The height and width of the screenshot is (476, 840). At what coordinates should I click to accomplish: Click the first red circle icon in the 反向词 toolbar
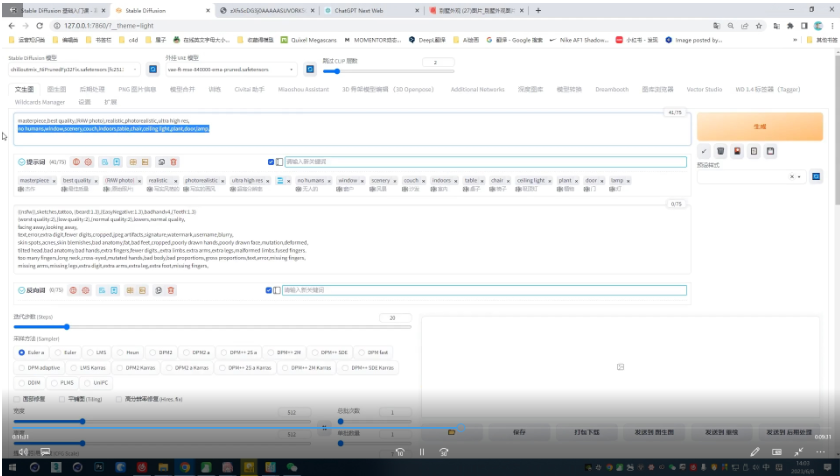click(73, 290)
